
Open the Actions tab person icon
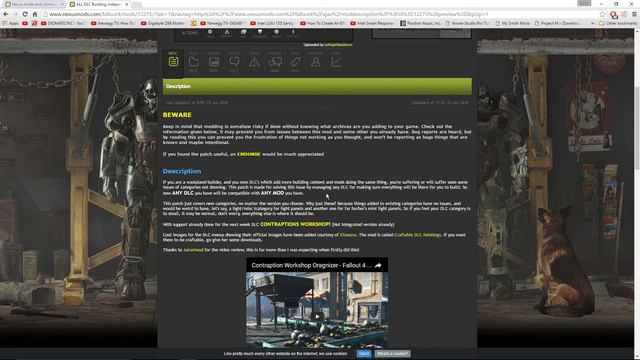[x=315, y=62]
